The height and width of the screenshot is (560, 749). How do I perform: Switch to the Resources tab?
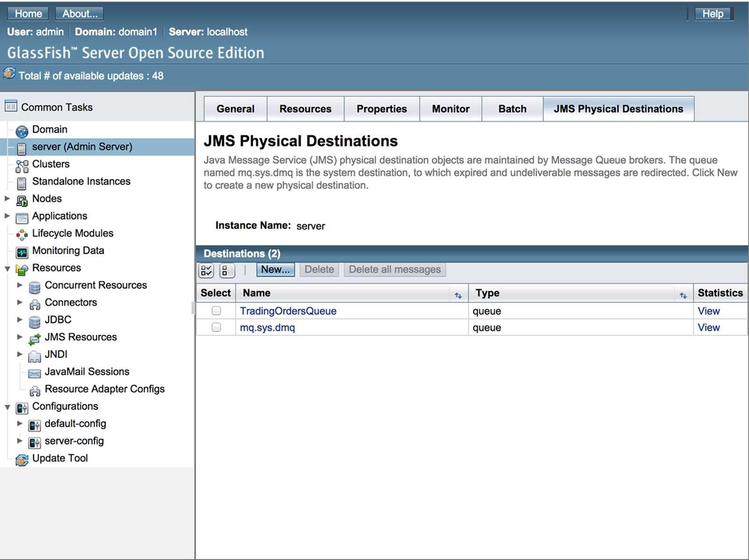(306, 109)
